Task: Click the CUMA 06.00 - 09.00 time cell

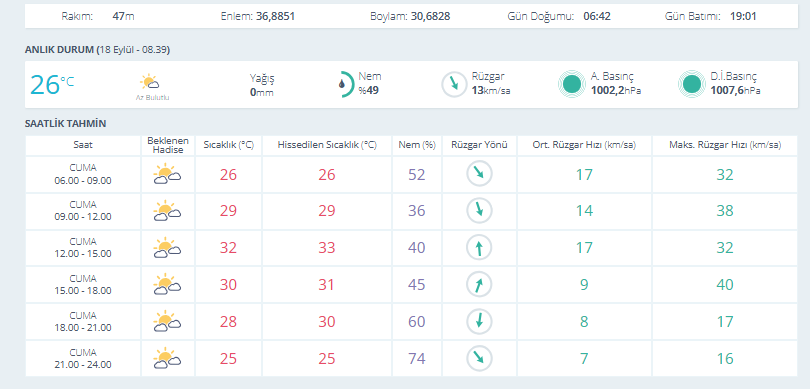Action: click(x=83, y=174)
